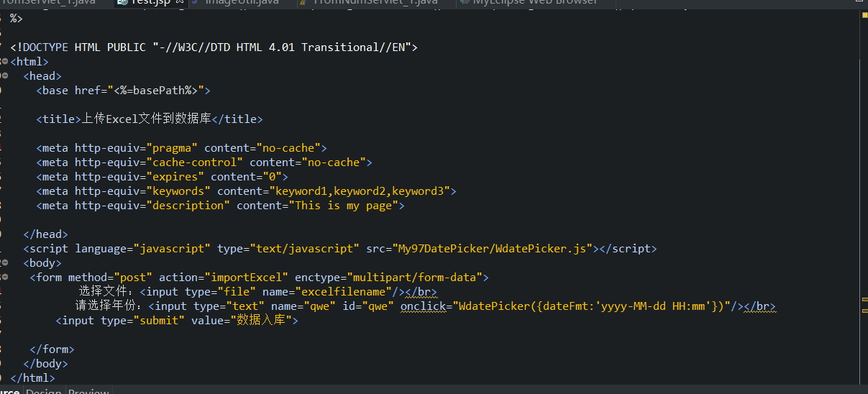Click the underlined 'onclick' attribute

423,306
